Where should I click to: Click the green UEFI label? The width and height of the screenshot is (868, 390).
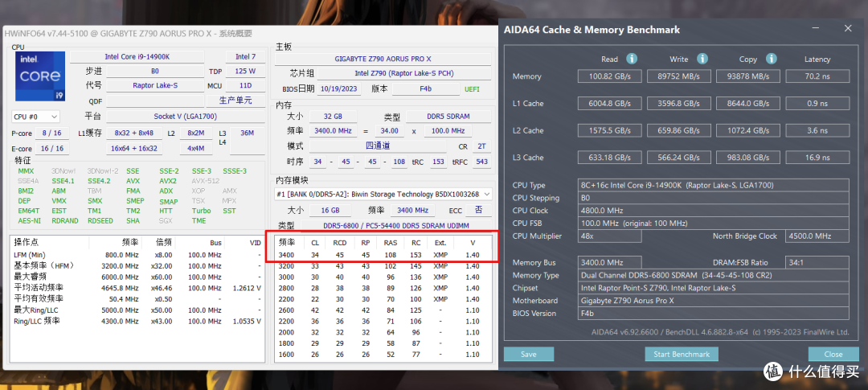coord(473,89)
